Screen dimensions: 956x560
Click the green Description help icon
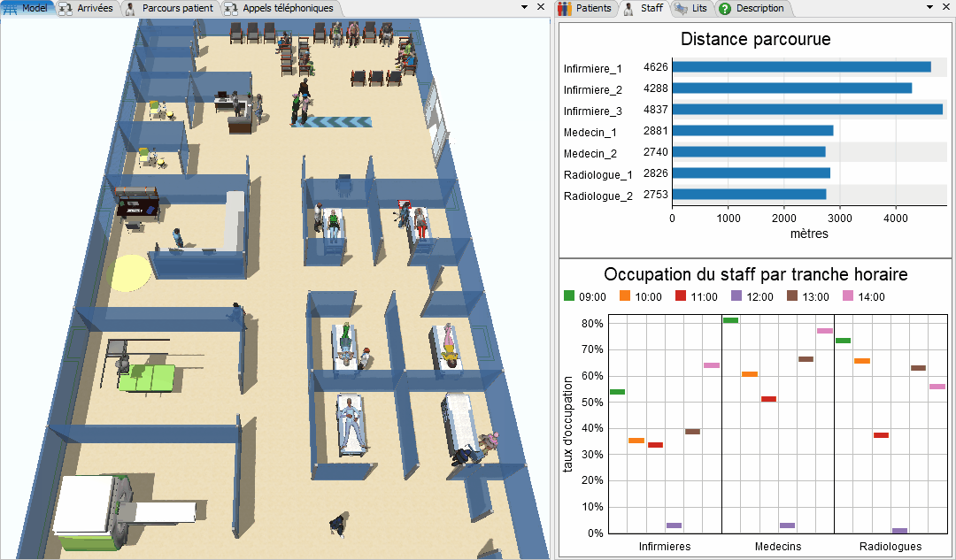725,8
